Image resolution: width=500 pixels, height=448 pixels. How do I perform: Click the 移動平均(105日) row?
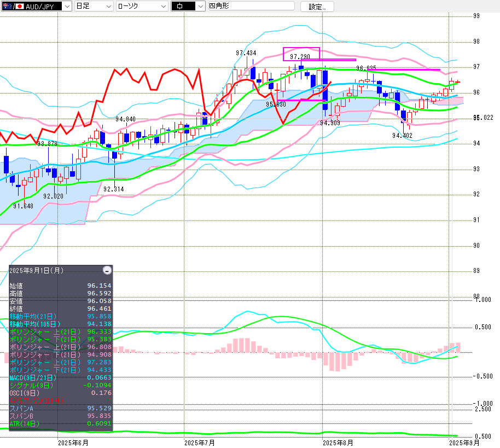point(61,324)
